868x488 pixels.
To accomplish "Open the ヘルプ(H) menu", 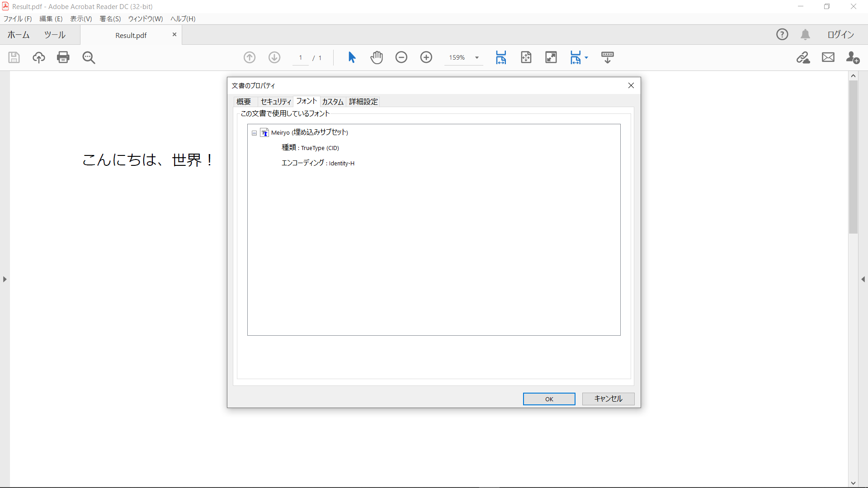I will click(x=183, y=19).
